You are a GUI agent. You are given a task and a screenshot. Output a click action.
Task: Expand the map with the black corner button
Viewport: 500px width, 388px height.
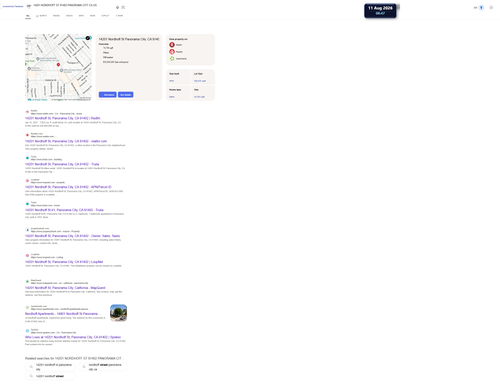[88, 38]
